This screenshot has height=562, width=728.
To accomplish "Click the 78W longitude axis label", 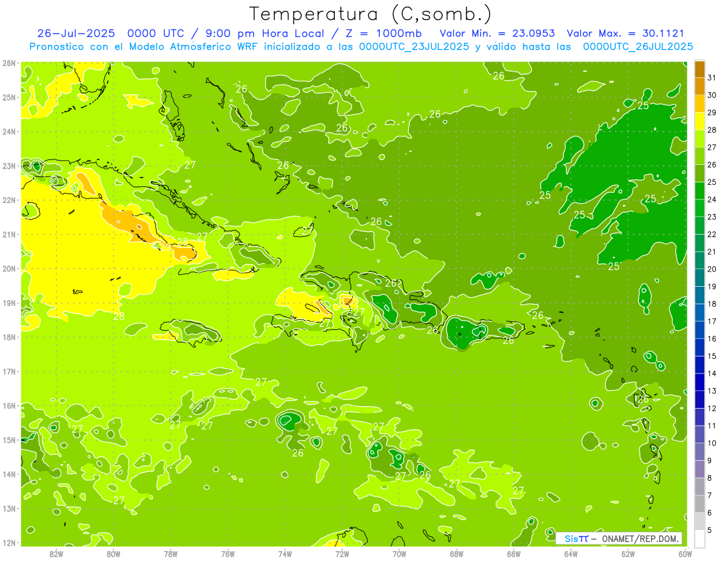I will pyautogui.click(x=170, y=554).
